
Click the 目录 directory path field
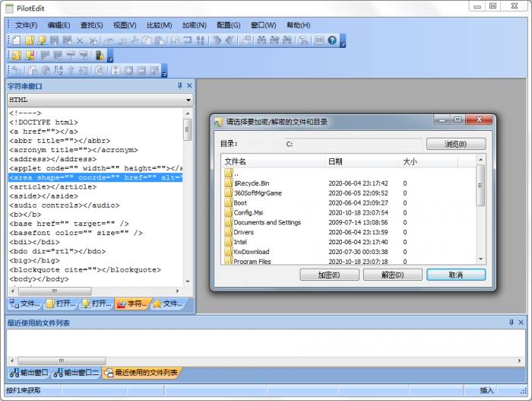click(352, 144)
